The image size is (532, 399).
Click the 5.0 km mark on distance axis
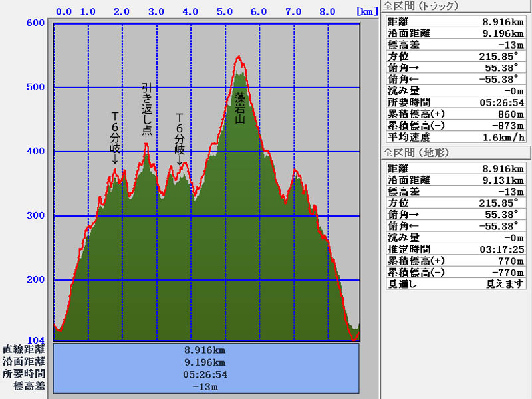coord(225,11)
